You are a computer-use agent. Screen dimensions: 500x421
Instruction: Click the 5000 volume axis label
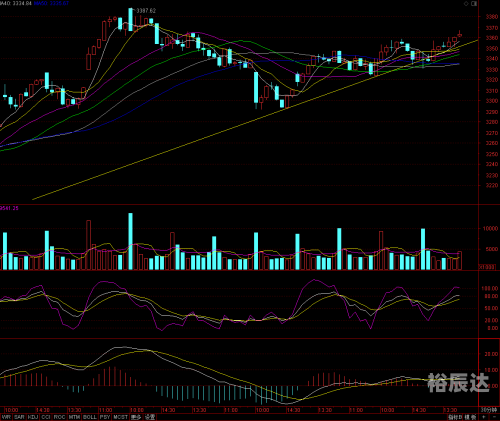click(492, 249)
